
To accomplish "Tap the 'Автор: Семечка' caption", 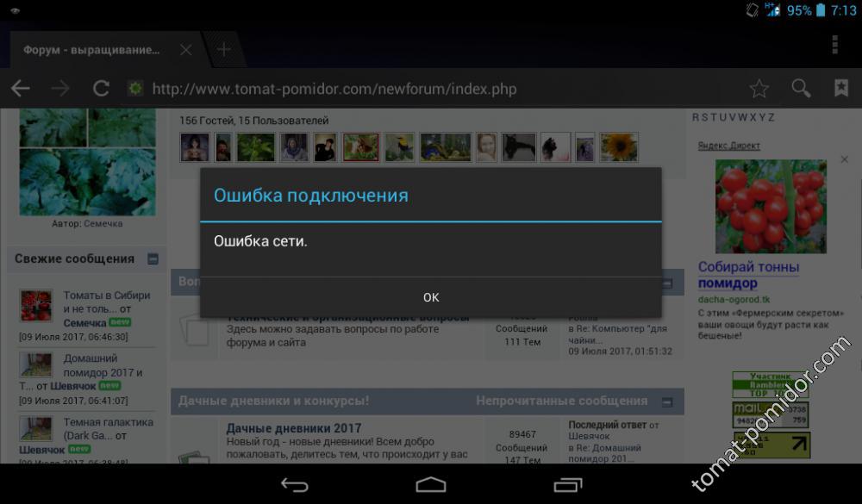I will point(87,224).
